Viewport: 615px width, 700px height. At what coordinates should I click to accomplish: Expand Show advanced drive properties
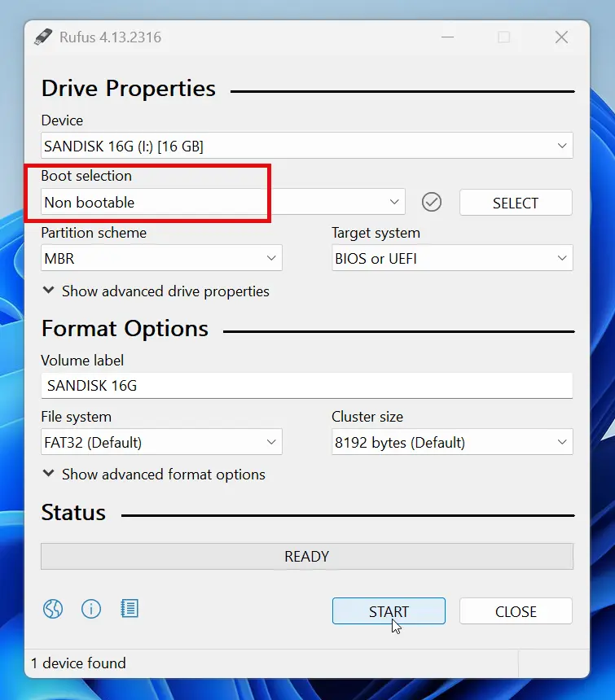[x=156, y=291]
